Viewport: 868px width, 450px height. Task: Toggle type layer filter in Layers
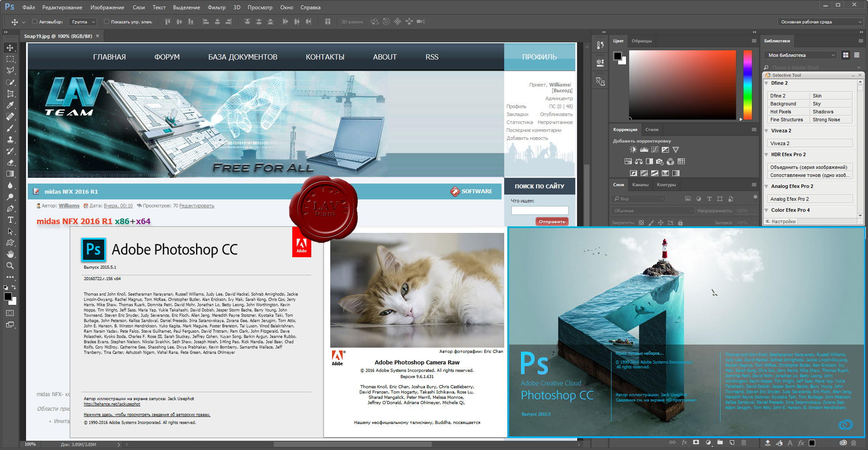(709, 199)
